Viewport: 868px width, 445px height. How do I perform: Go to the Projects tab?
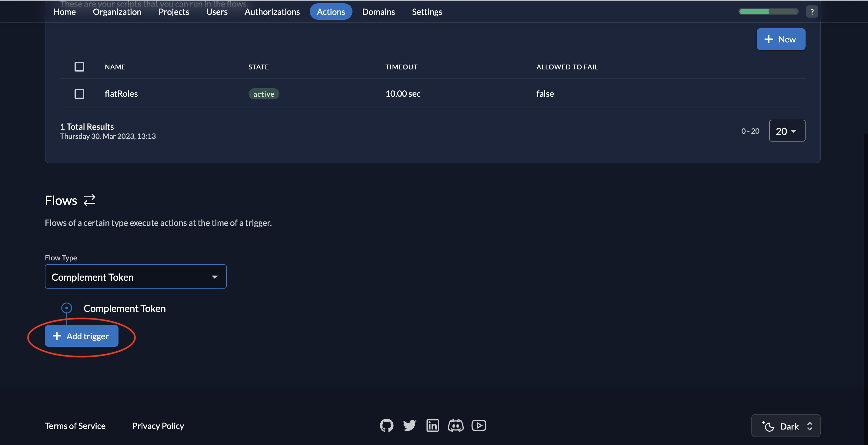coord(174,12)
